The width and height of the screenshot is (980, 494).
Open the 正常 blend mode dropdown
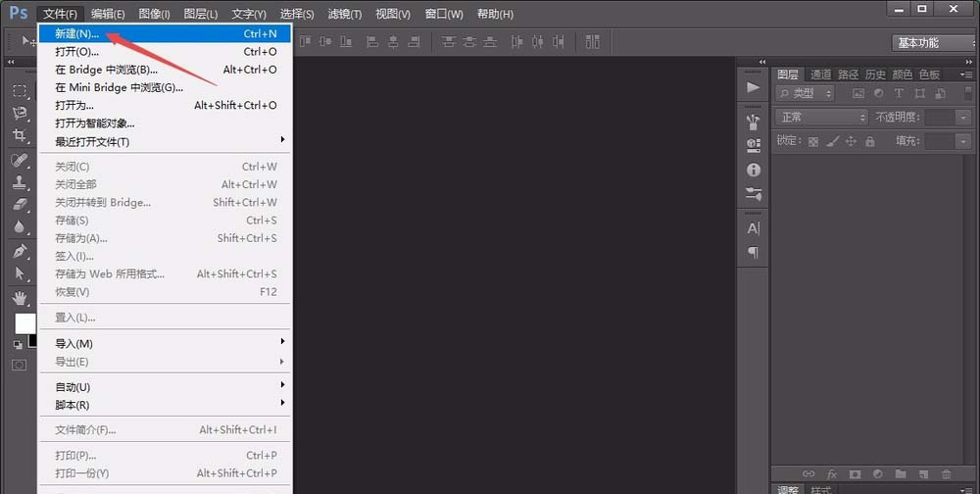(822, 117)
